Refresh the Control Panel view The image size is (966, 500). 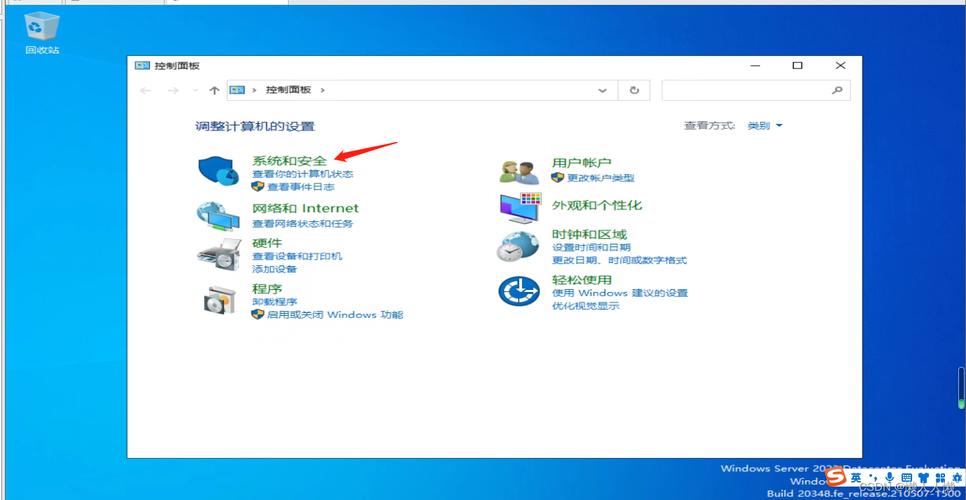tap(634, 90)
